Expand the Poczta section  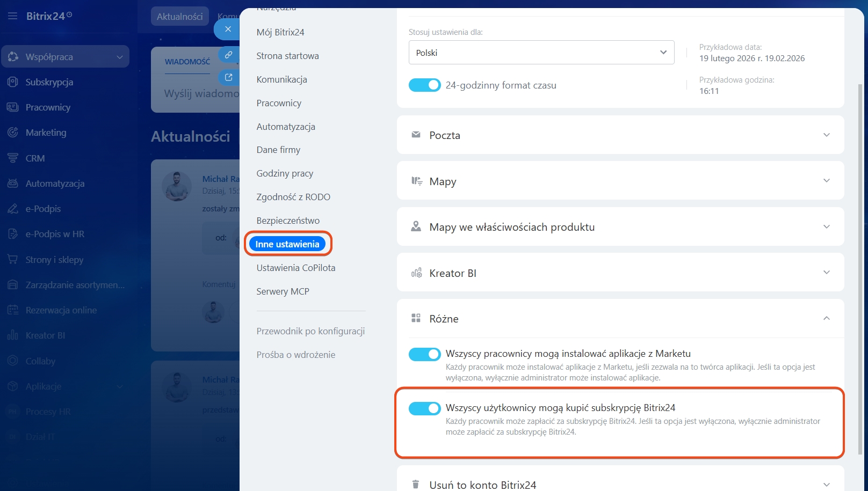(x=827, y=135)
